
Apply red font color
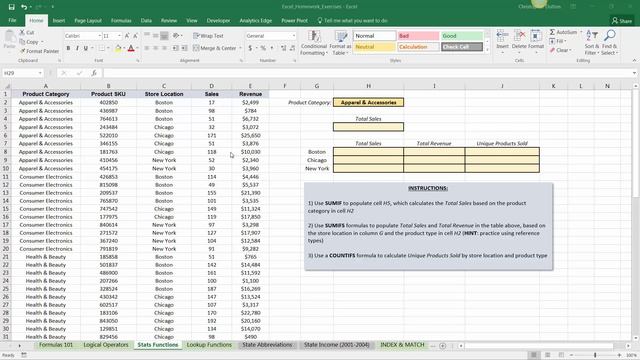point(131,49)
